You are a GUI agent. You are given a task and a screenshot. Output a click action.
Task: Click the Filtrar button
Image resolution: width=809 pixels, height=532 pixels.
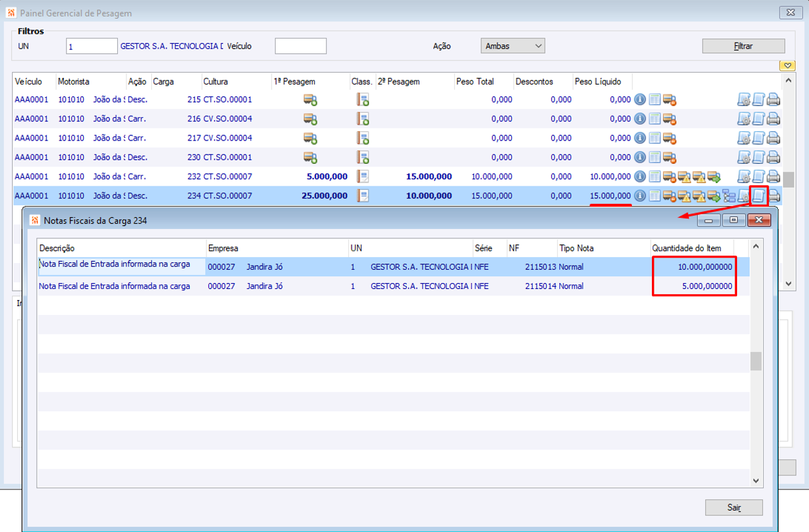743,47
